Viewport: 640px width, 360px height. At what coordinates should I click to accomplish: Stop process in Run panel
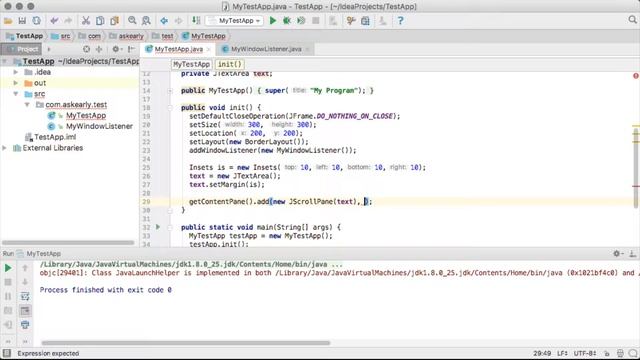point(8,282)
